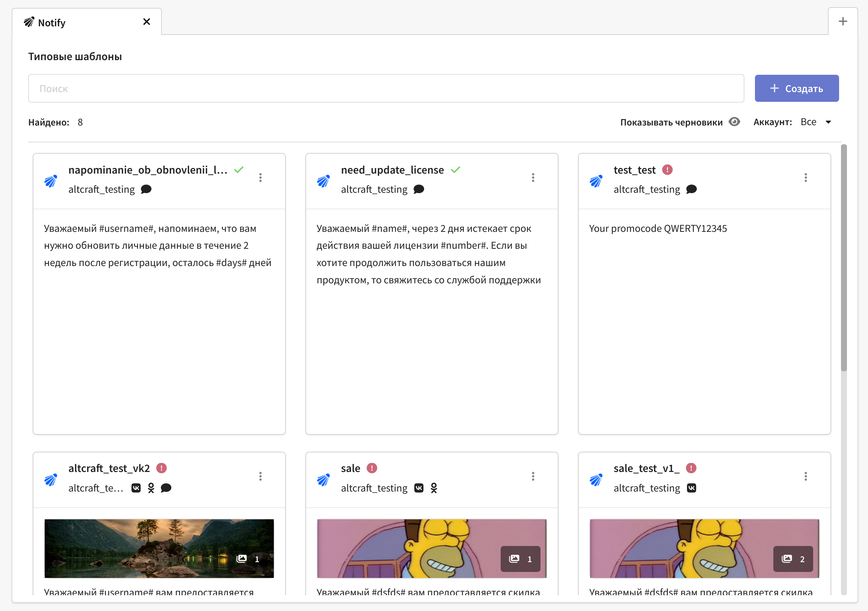The width and height of the screenshot is (868, 611).
Task: Click red warning icon next to sale_test_v1_
Action: pyautogui.click(x=691, y=468)
